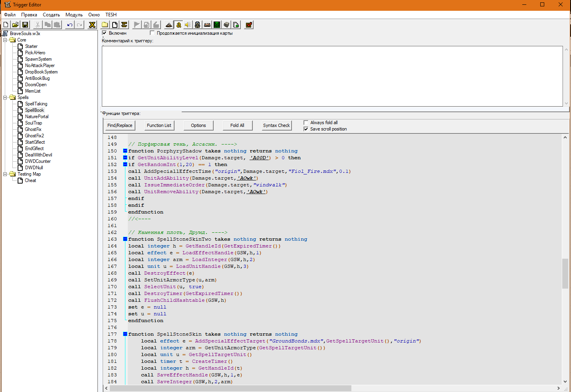This screenshot has height=392, width=571.
Task: Open the Terrain Editor mountain icon
Action: pos(169,25)
